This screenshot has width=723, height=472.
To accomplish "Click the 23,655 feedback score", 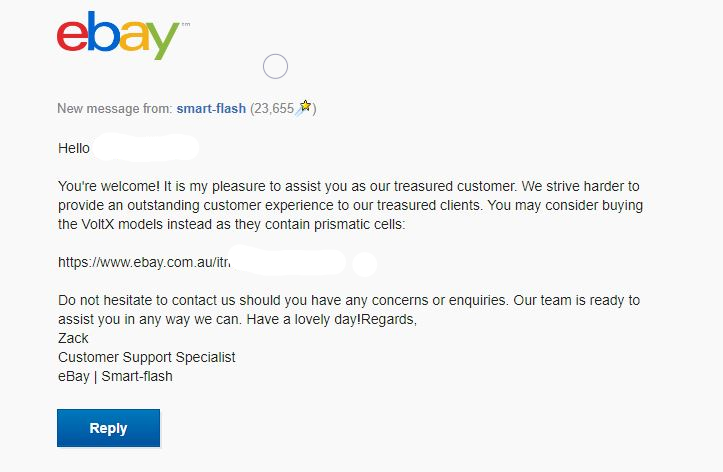I will click(x=271, y=109).
